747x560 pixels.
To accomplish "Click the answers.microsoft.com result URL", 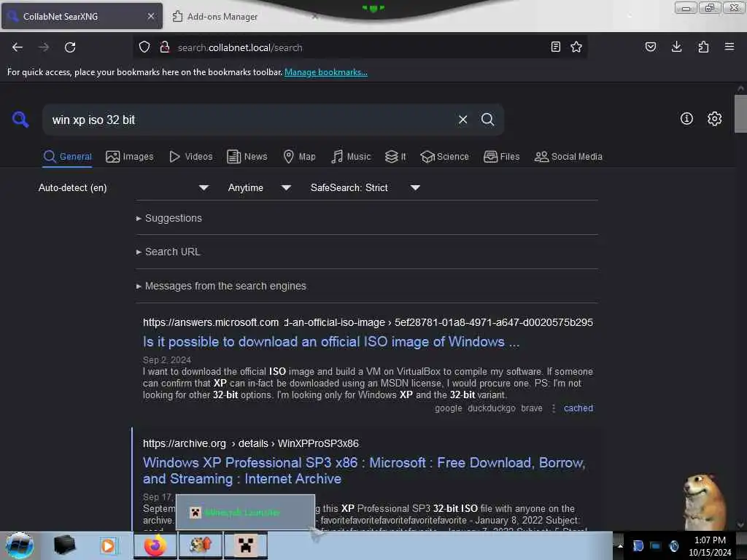I will [368, 322].
